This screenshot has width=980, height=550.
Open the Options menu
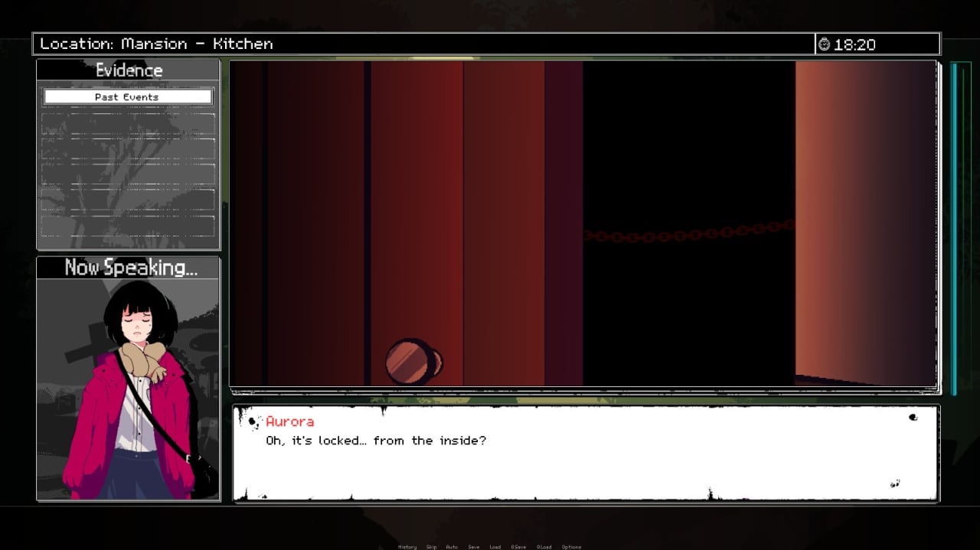point(571,547)
